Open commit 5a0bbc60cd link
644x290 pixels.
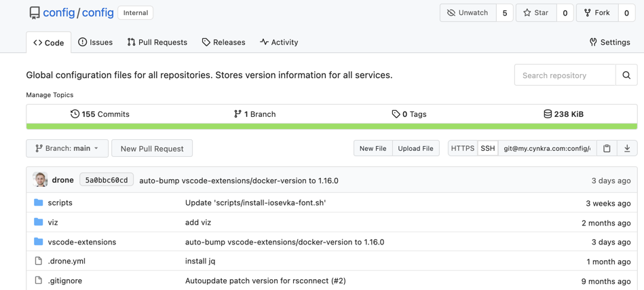(107, 180)
